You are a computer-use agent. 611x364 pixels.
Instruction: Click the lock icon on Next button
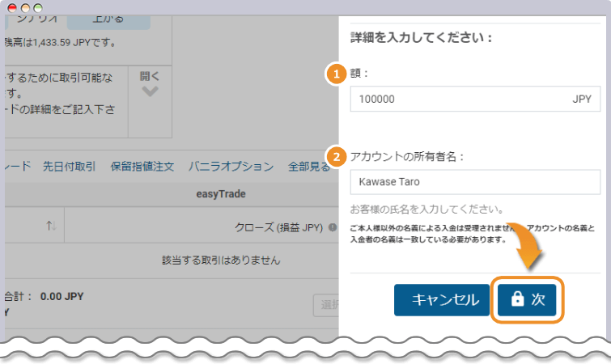coord(517,299)
